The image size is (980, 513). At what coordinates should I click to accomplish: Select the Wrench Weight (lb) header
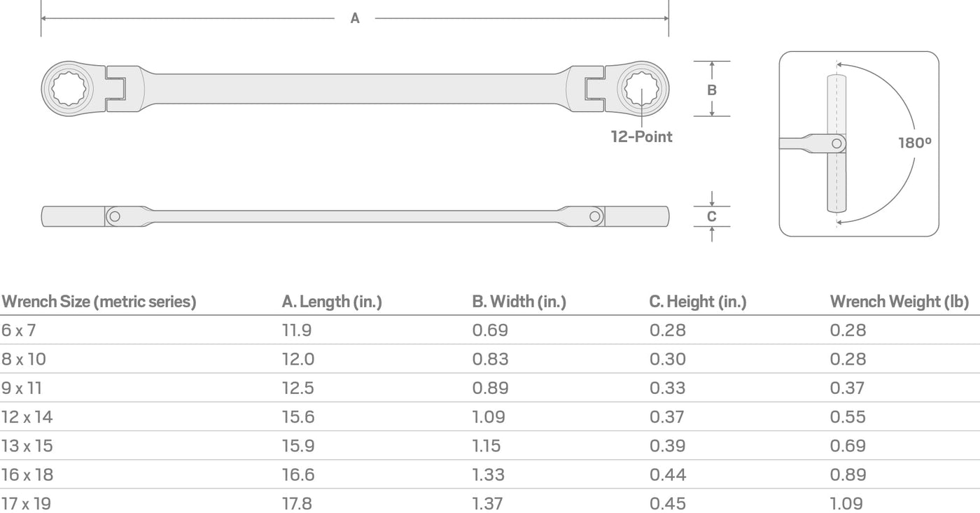coord(899,302)
